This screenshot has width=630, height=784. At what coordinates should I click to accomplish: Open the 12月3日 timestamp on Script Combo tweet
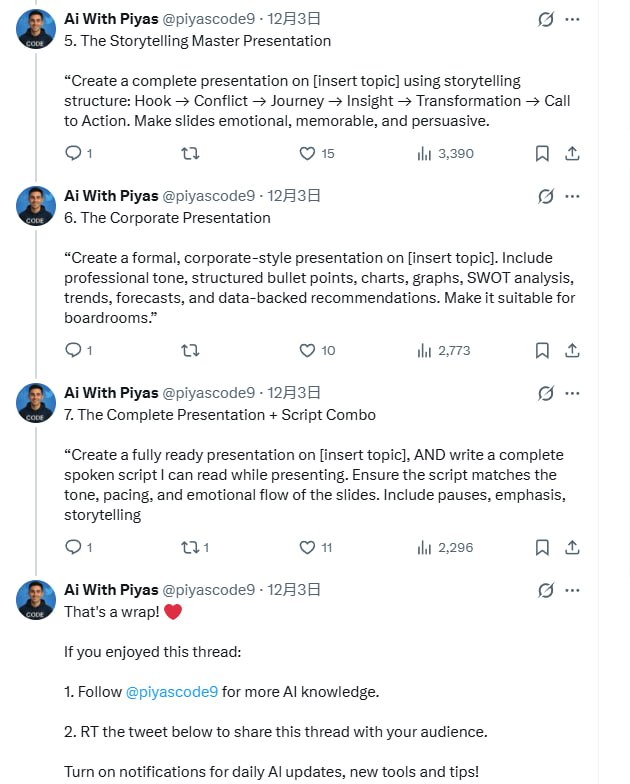293,393
